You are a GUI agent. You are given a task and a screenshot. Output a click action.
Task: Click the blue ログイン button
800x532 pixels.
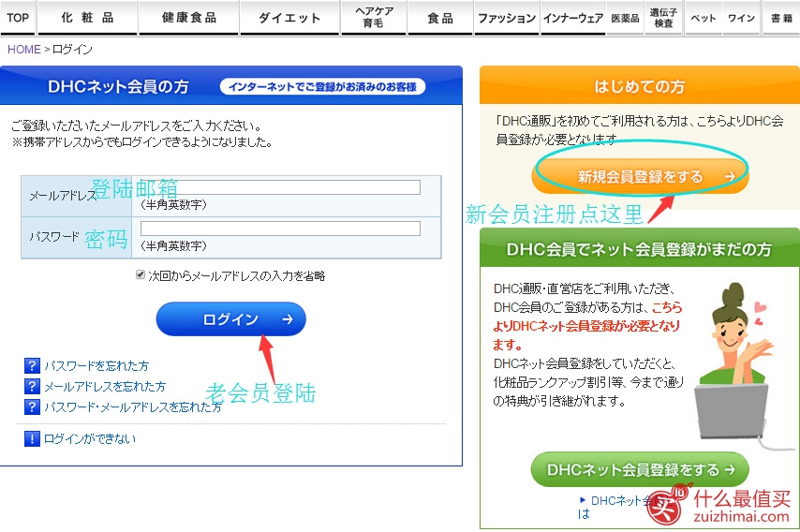231,319
